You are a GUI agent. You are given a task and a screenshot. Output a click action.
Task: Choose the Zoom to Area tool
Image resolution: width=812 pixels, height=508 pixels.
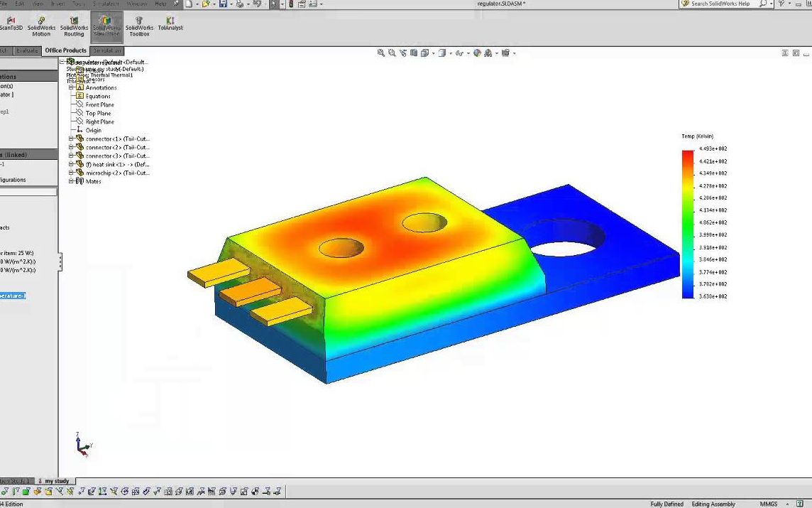(x=392, y=53)
